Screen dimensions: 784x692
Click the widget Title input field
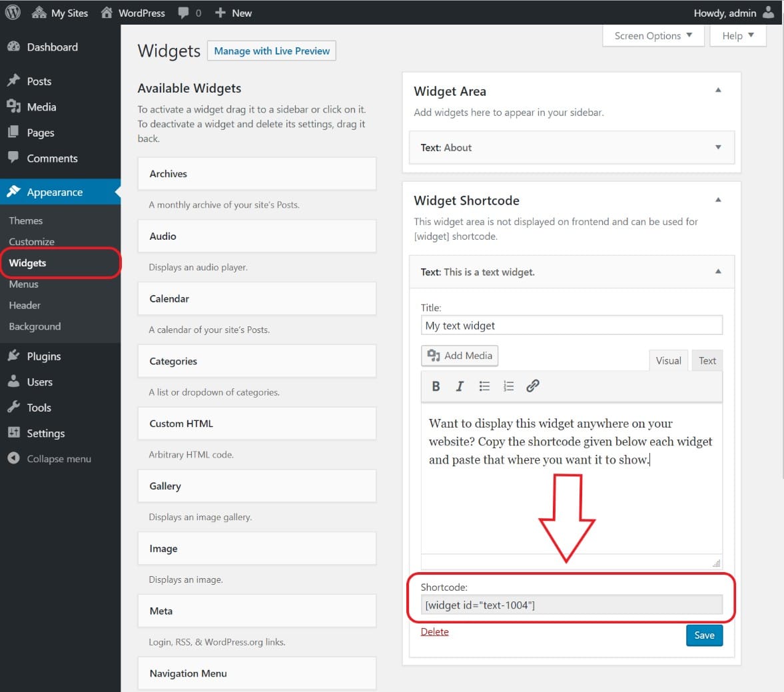click(x=572, y=326)
